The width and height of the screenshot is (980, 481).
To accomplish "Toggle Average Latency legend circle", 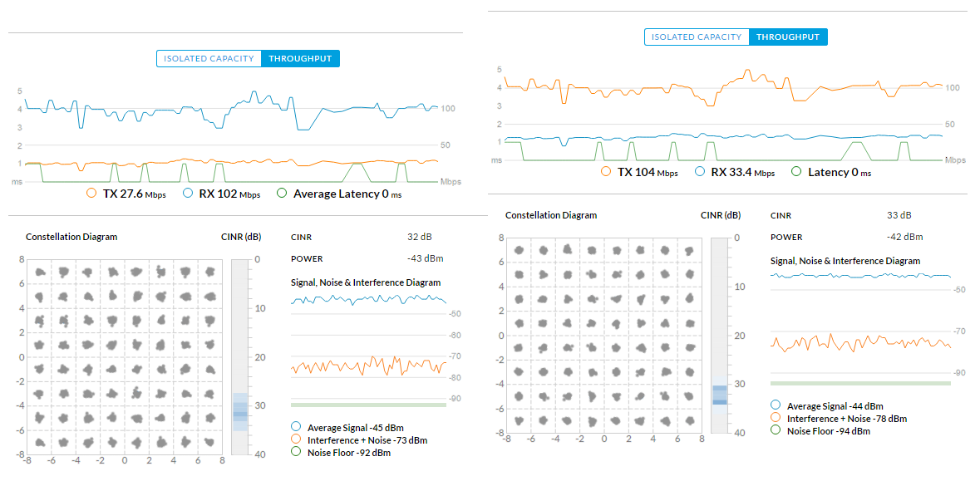I will (x=282, y=194).
